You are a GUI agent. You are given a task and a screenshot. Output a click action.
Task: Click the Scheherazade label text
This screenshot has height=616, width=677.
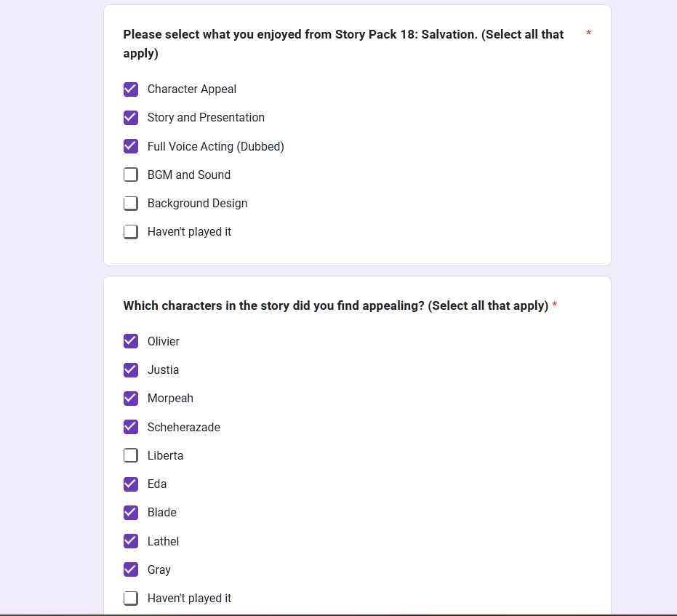(x=184, y=427)
